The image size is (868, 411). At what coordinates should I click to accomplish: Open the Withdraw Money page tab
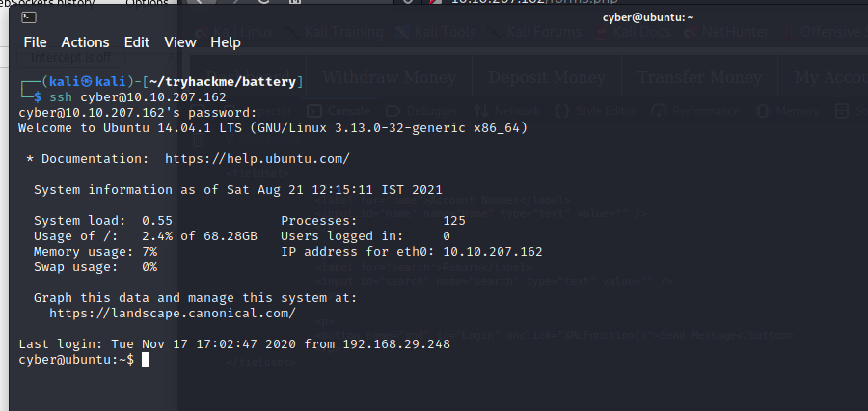tap(390, 77)
